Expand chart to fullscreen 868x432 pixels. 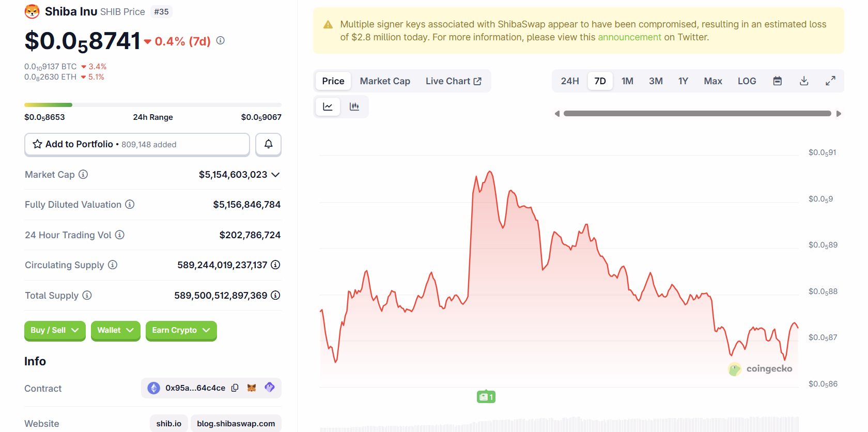[830, 81]
